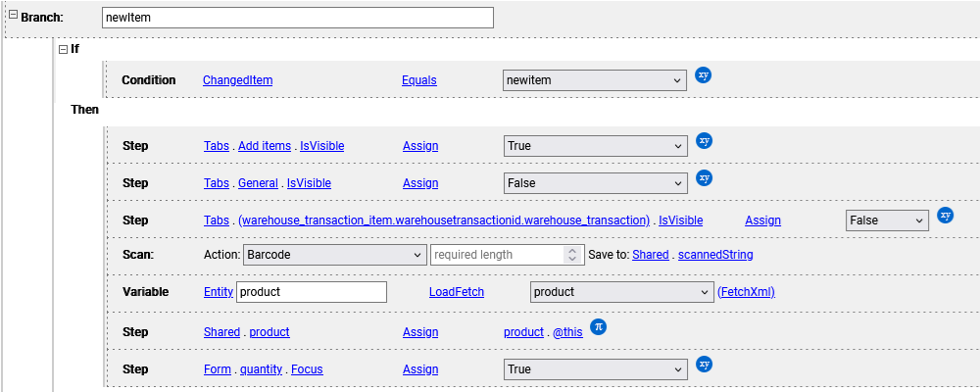
Task: Open the LoadFetch product dropdown
Action: click(621, 292)
